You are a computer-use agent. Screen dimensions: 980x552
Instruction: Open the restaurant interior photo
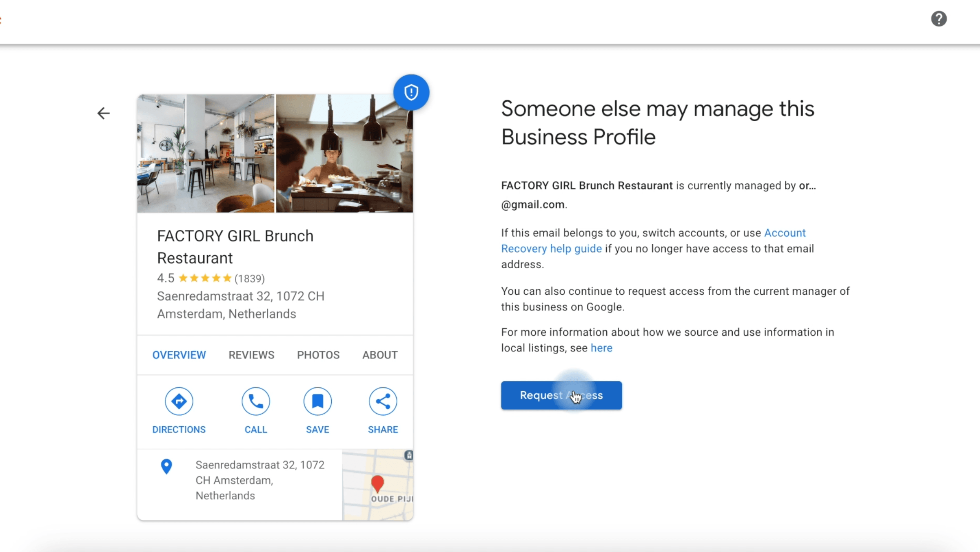coord(206,154)
